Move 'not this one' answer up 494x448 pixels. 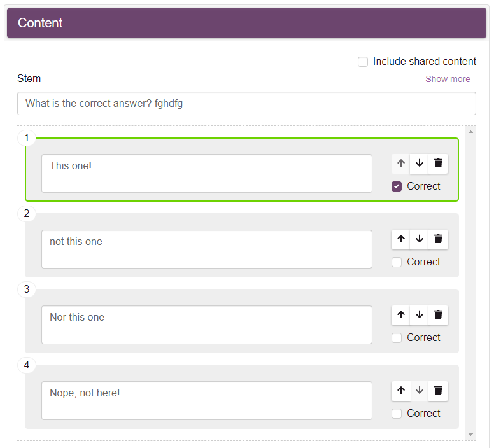[x=401, y=239]
